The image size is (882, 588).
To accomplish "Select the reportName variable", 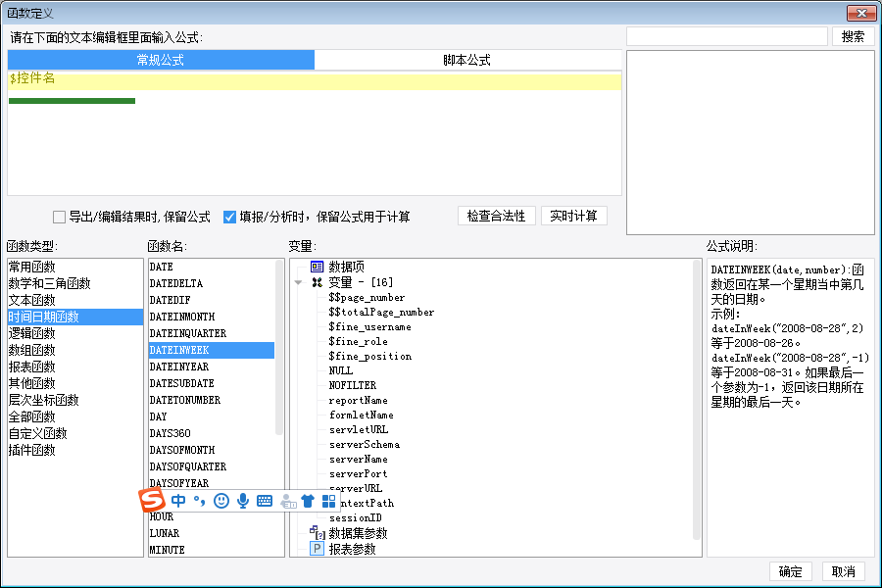I will [359, 401].
